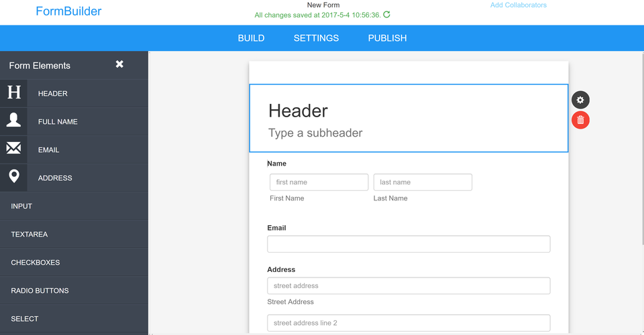
Task: Open the SETTINGS tab
Action: 316,38
